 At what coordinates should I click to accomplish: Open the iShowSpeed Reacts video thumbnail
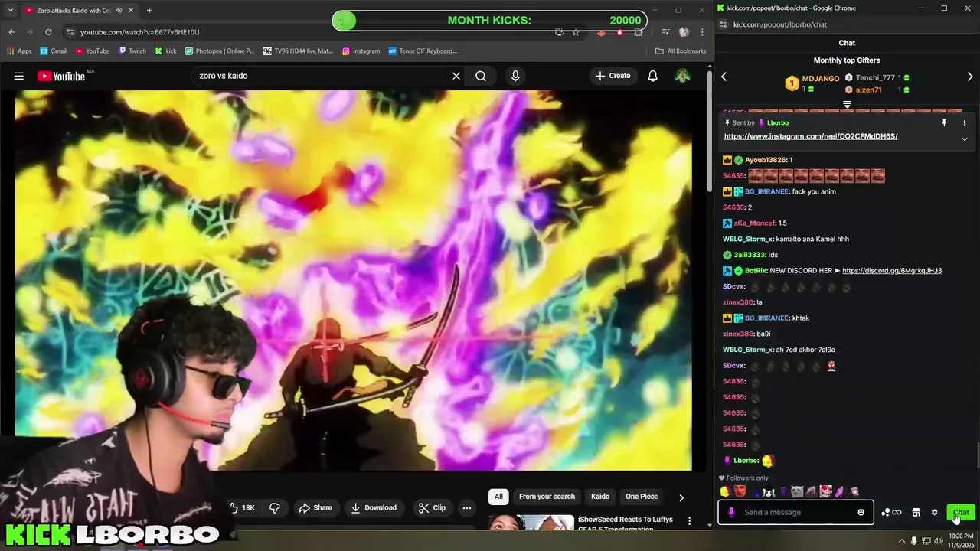coord(531,523)
